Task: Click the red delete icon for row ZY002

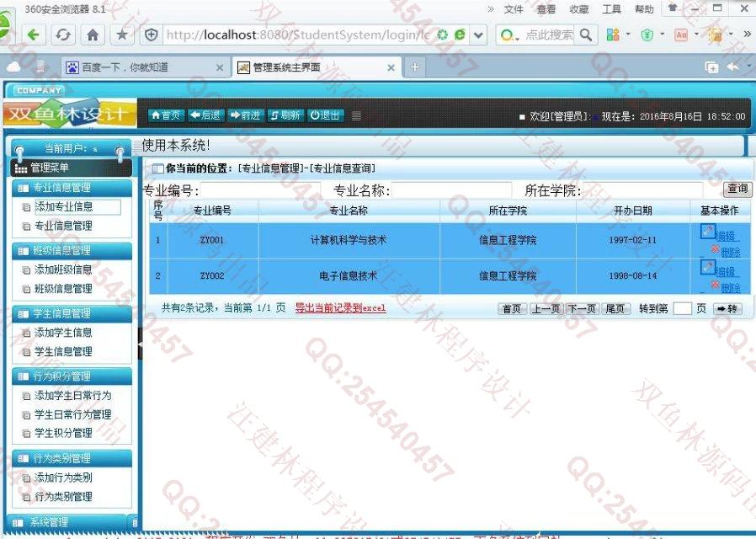Action: point(716,285)
